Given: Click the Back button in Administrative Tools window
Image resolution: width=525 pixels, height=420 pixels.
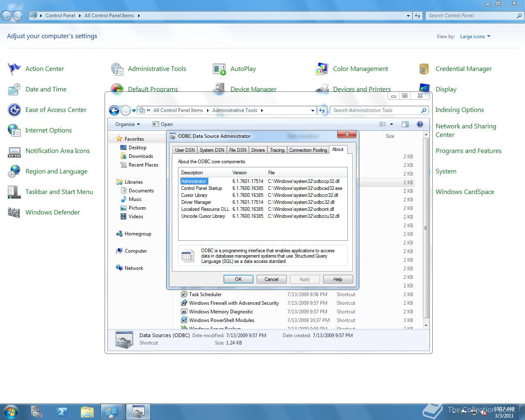Looking at the screenshot, I should [114, 110].
